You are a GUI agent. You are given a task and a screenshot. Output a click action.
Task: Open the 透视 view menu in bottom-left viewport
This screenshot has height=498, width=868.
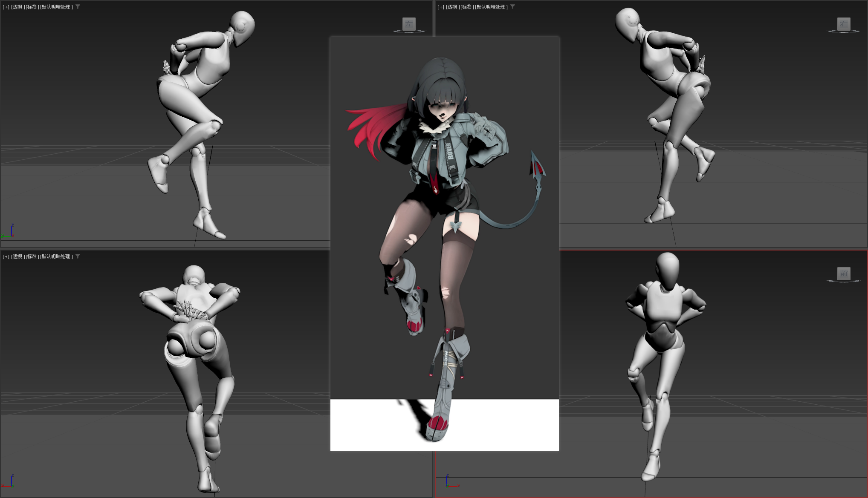coord(17,256)
